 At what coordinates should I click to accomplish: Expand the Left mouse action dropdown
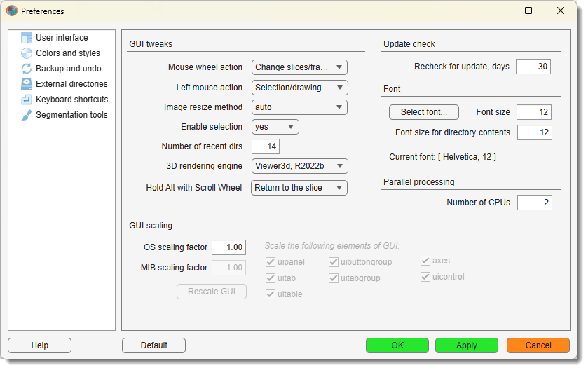(299, 88)
